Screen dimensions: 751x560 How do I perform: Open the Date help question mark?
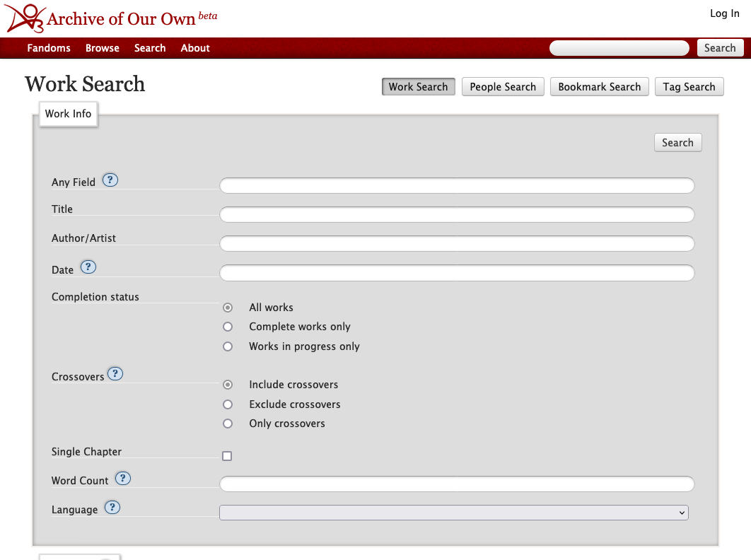[x=88, y=267]
